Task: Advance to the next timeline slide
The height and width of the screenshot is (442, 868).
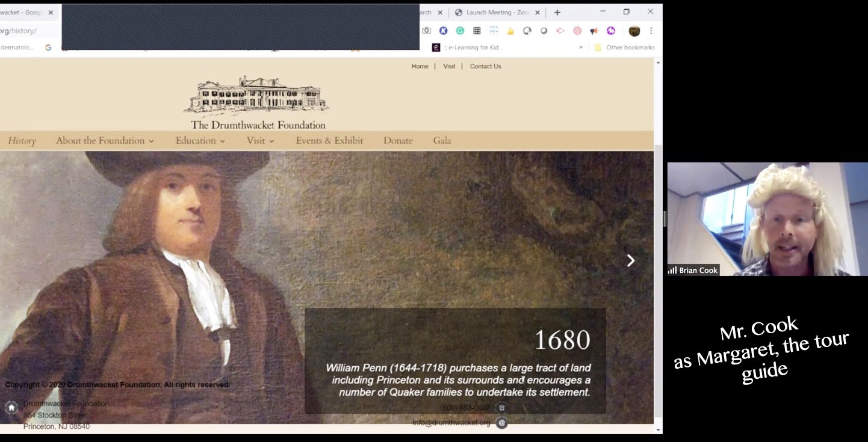Action: point(630,260)
